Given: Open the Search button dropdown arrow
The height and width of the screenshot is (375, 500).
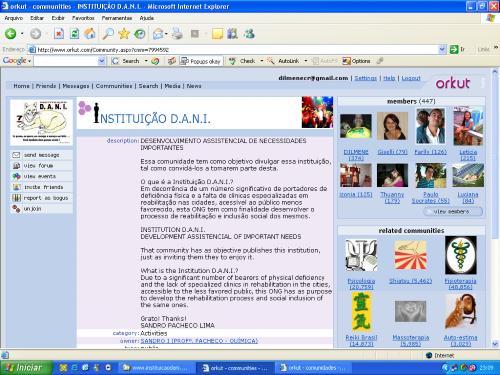Looking at the screenshot, I should (146, 61).
